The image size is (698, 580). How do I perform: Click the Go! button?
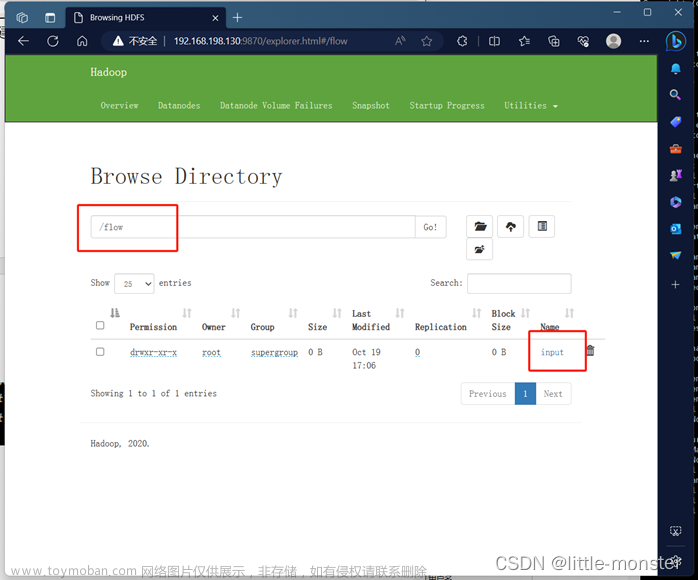tap(430, 227)
